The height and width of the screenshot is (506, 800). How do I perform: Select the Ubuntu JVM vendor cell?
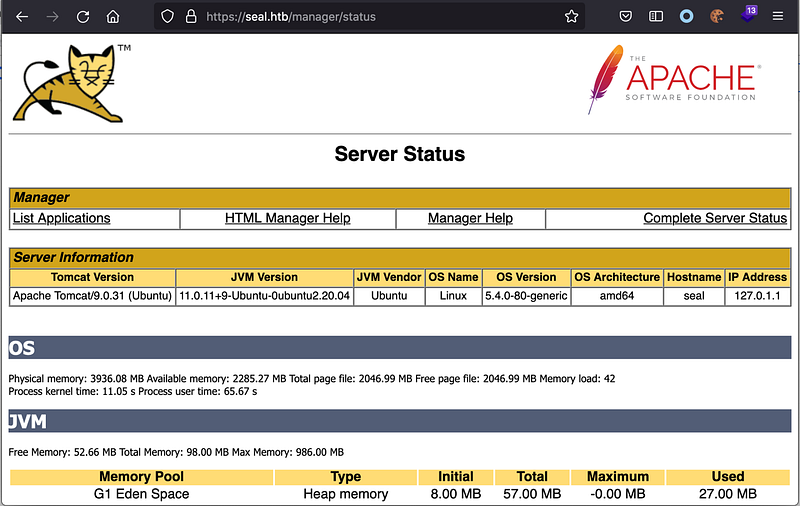tap(389, 296)
